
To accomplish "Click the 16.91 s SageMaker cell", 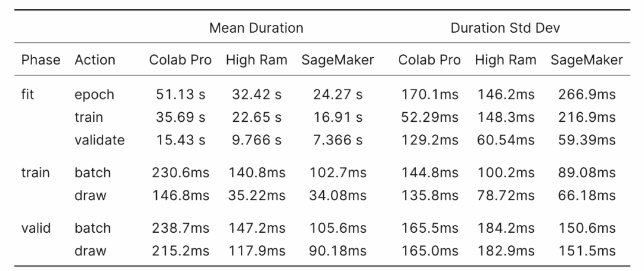I will coord(338,118).
